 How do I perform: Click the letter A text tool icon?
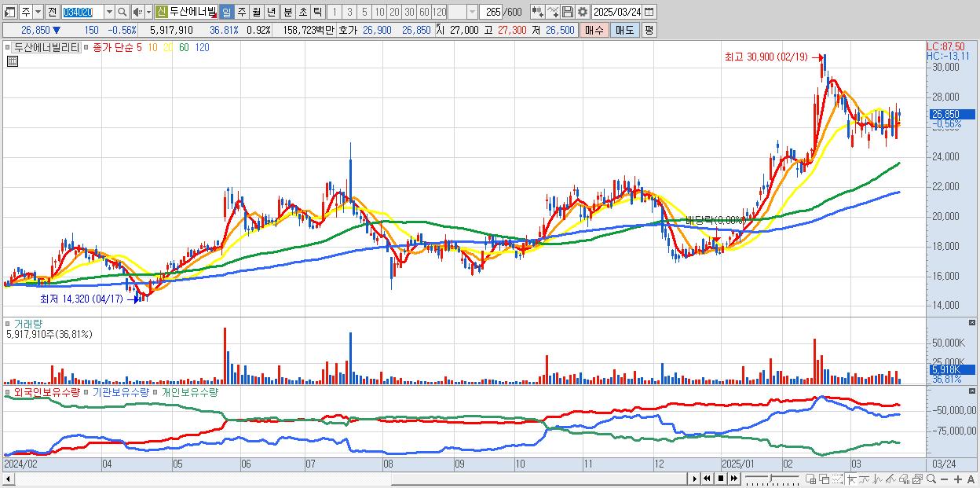coord(971,479)
